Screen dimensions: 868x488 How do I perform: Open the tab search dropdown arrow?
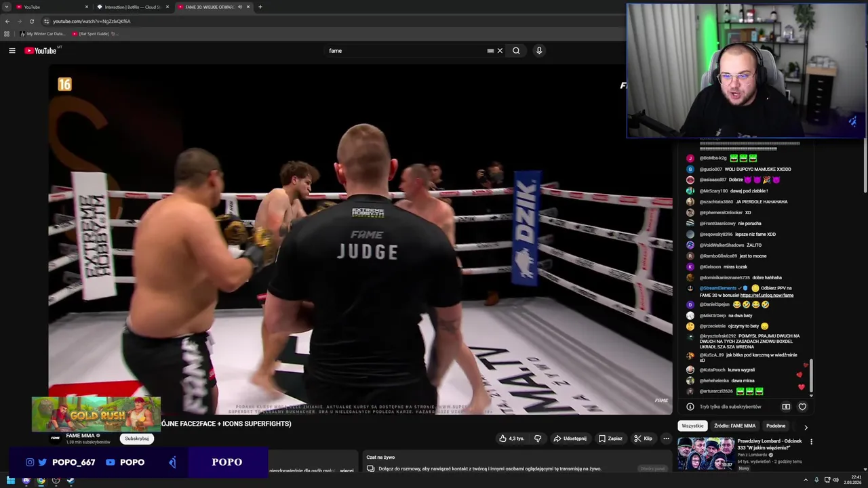coord(7,7)
